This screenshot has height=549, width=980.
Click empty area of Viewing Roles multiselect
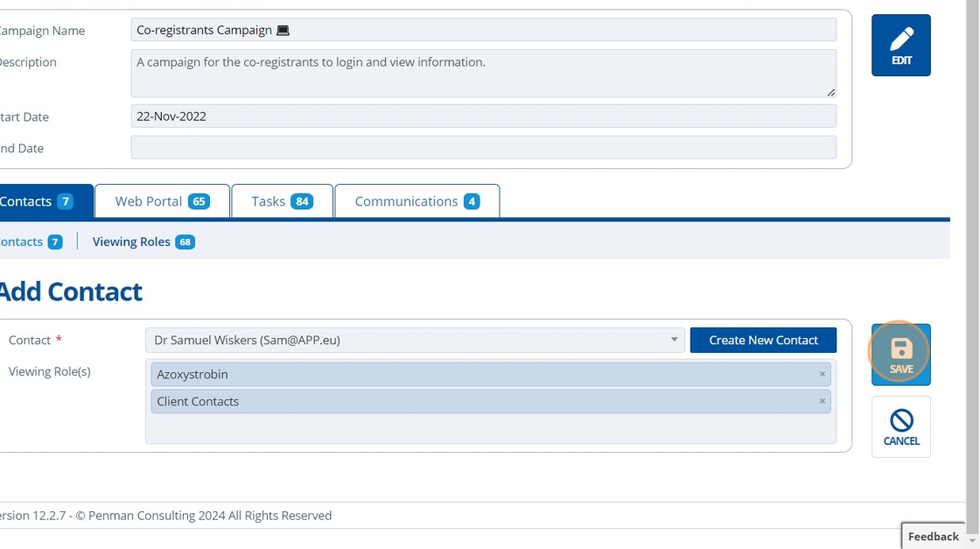pos(491,429)
